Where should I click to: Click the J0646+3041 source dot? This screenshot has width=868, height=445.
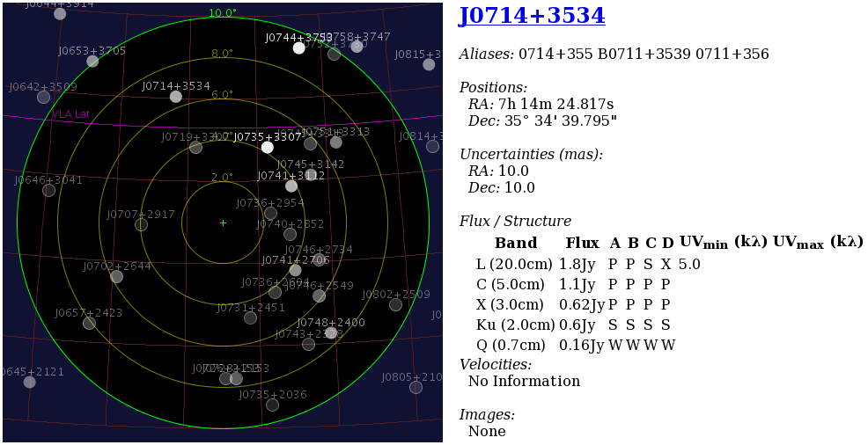48,190
